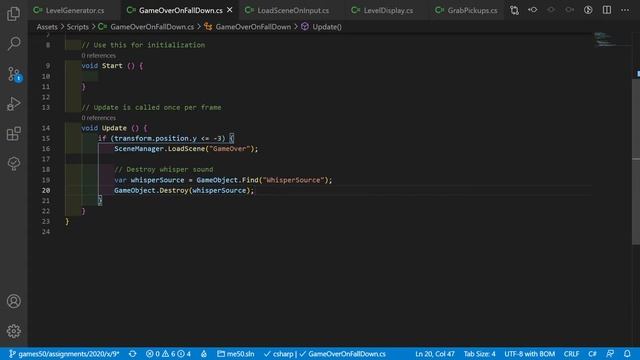Screen dimensions: 640x360
Task: Change encoding via UTF-8 with BOM
Action: (529, 354)
